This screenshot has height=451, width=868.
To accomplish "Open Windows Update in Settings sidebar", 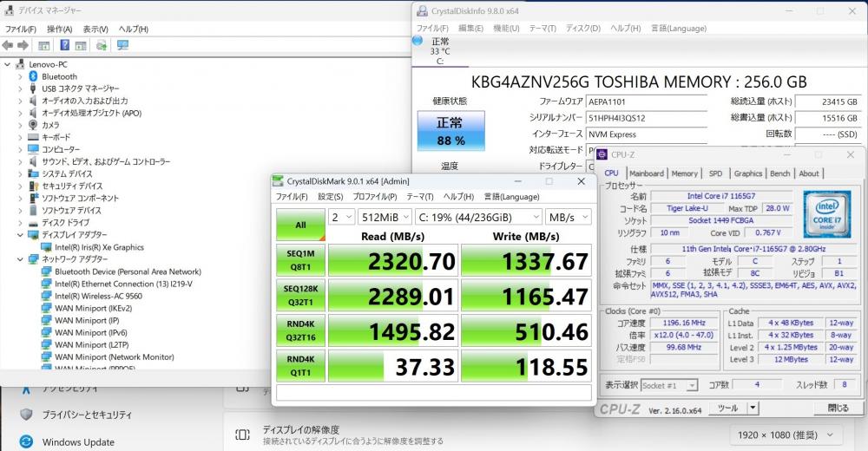I will click(x=68, y=441).
